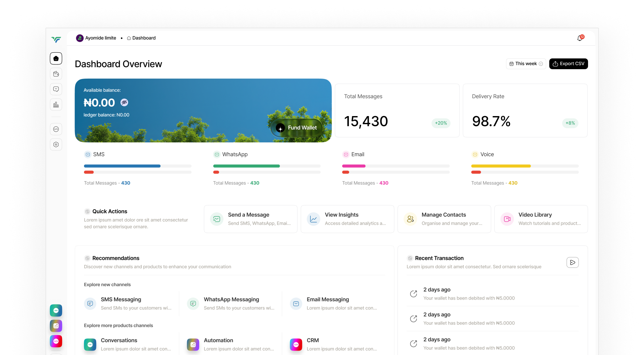Open the Analytics bar chart sidebar icon
Screen dimensions: 644x355
(x=56, y=105)
